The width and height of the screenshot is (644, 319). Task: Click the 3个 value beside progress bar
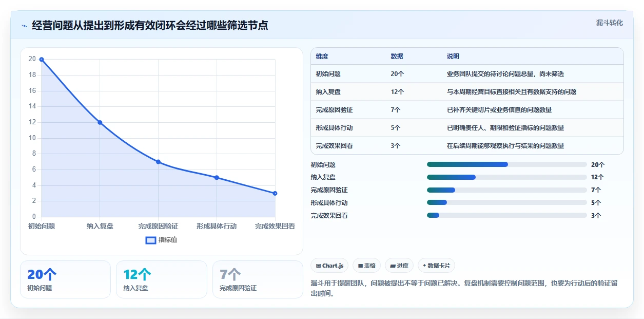coord(596,215)
